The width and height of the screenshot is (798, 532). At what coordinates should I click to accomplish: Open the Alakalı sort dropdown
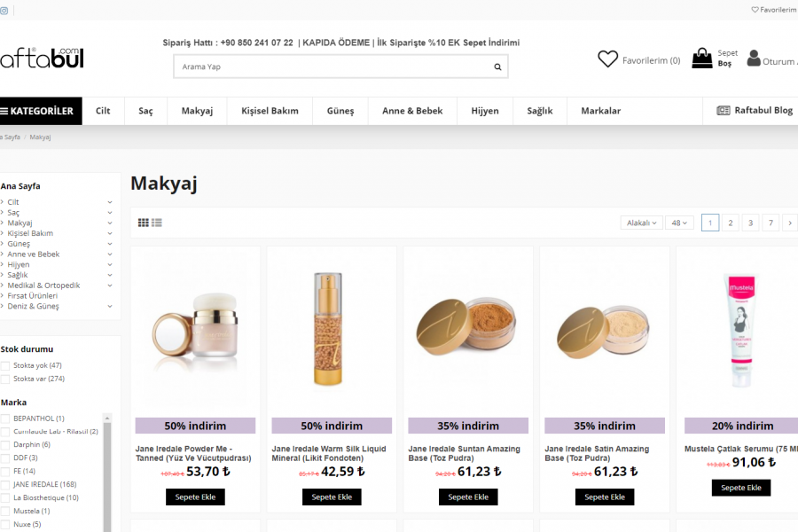click(x=641, y=223)
